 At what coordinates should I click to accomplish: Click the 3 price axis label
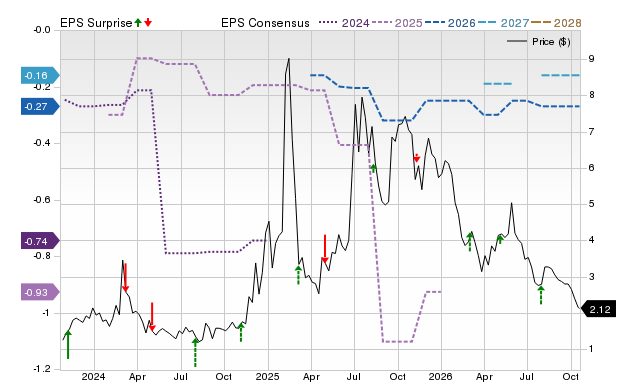[591, 276]
